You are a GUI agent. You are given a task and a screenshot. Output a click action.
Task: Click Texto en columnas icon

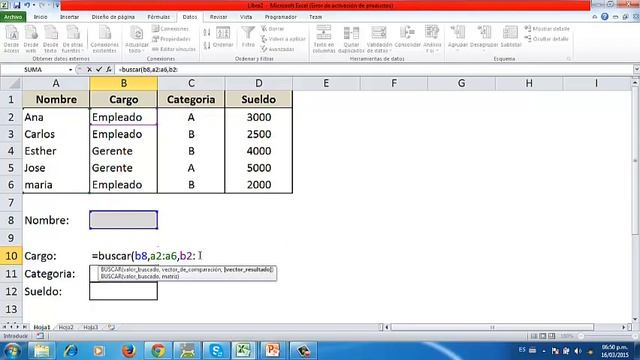pyautogui.click(x=324, y=39)
